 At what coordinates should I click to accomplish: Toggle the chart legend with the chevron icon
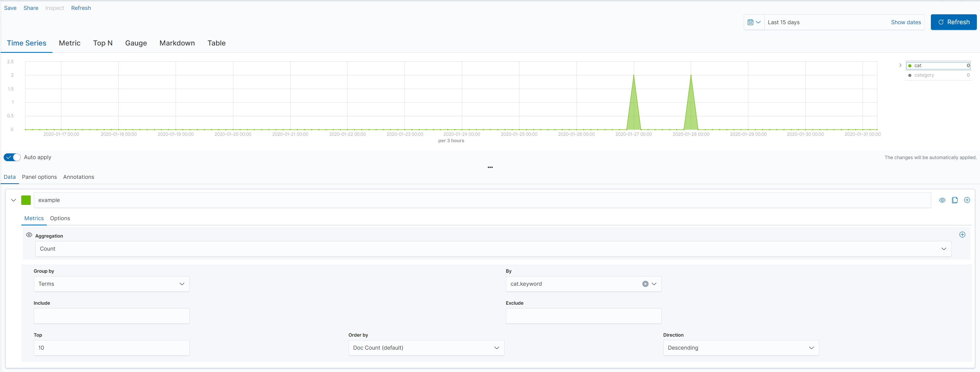[x=900, y=65]
